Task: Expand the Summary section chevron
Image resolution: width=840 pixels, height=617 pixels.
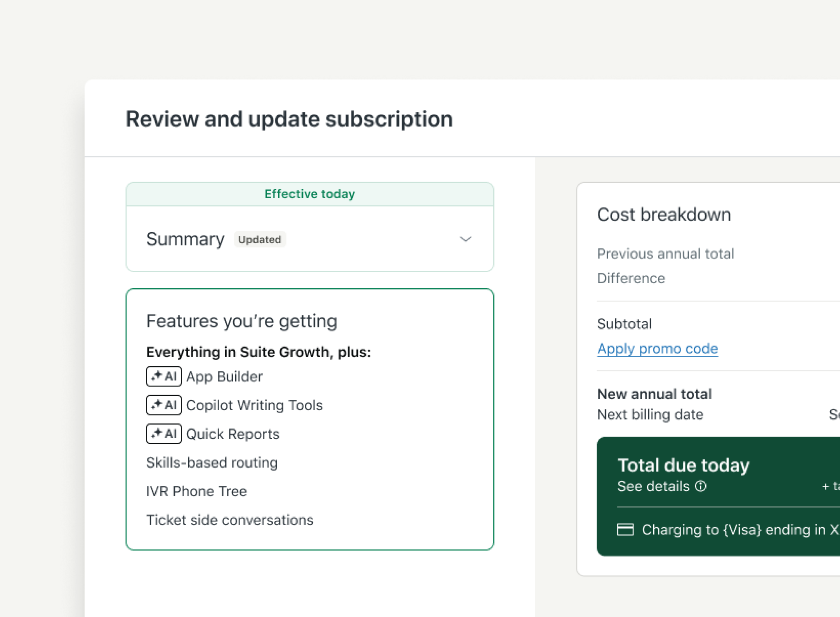Action: (465, 239)
